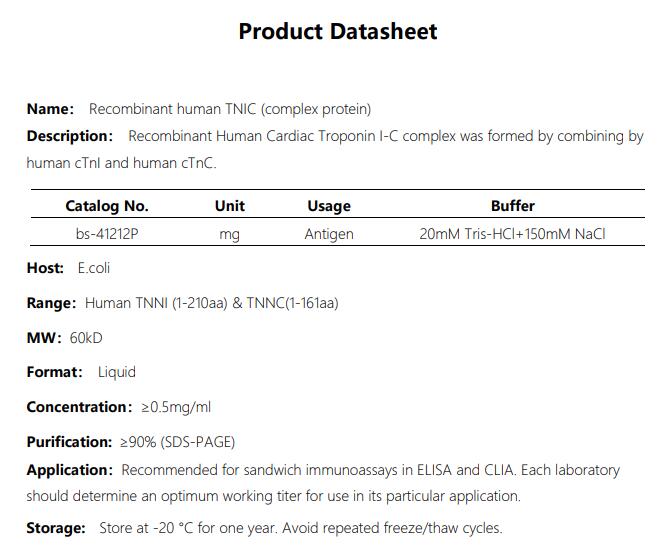Click the Product Datasheet title

tap(337, 31)
